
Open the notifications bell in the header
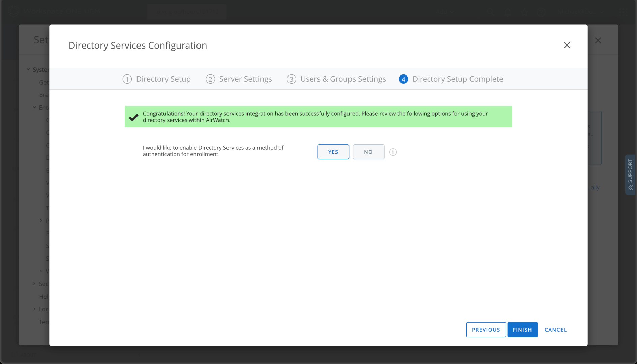pyautogui.click(x=508, y=12)
